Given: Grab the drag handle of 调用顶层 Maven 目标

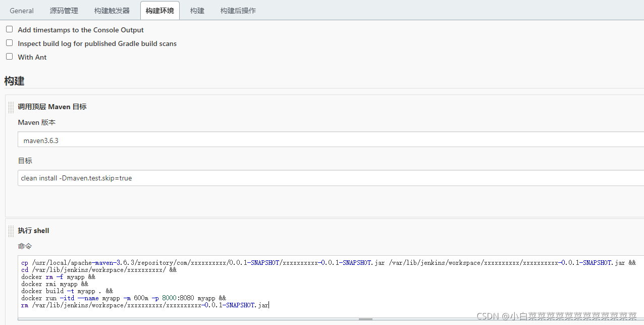Looking at the screenshot, I should [11, 107].
